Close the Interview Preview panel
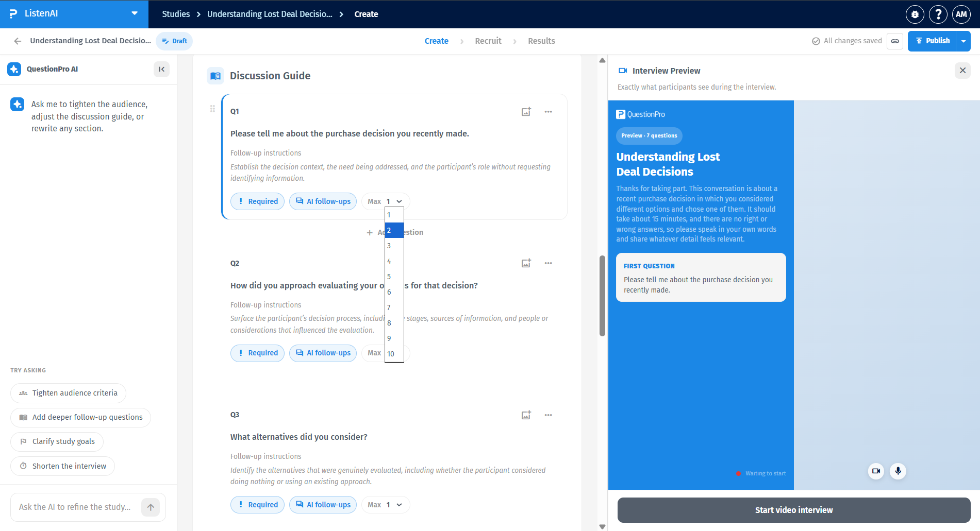Screen dimensions: 980x531 tap(962, 71)
